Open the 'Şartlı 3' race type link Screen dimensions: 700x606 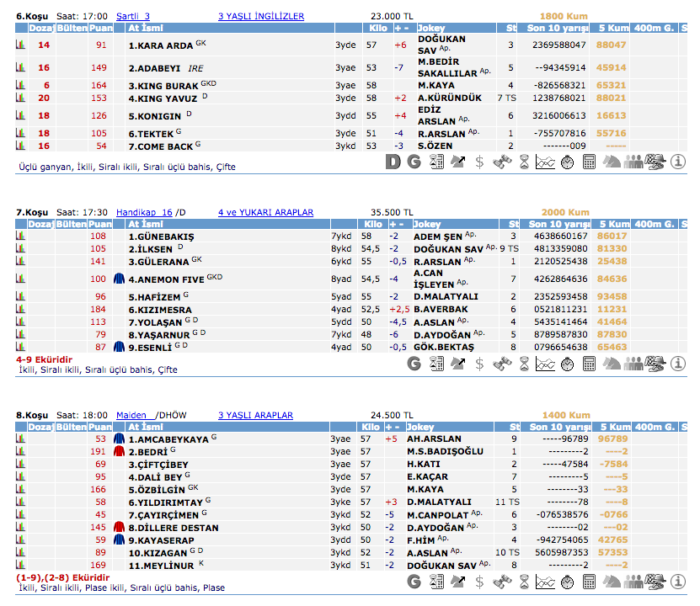click(132, 16)
